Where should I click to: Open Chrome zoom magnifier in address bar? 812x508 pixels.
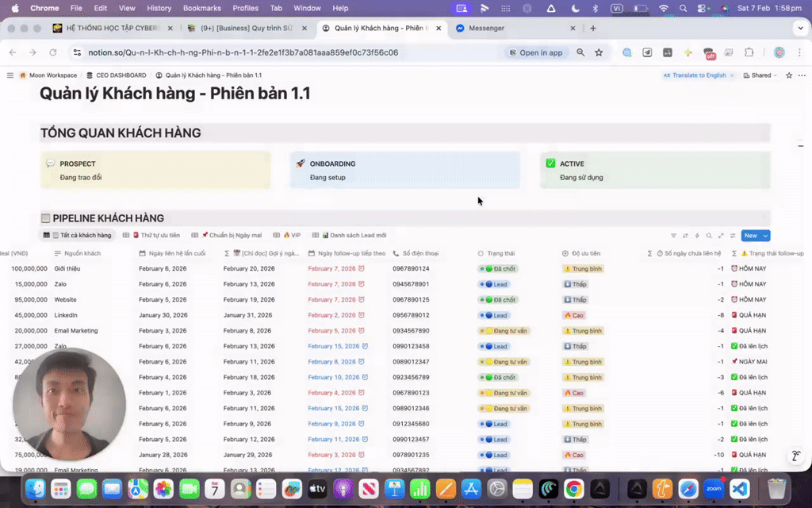pyautogui.click(x=580, y=52)
